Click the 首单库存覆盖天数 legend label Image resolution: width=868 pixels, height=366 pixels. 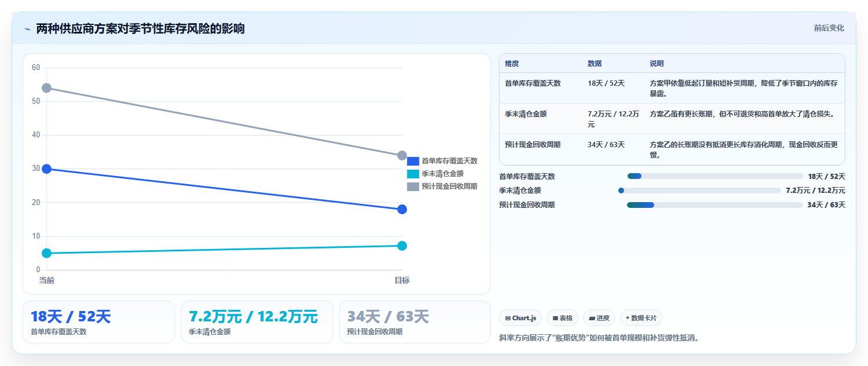point(450,161)
